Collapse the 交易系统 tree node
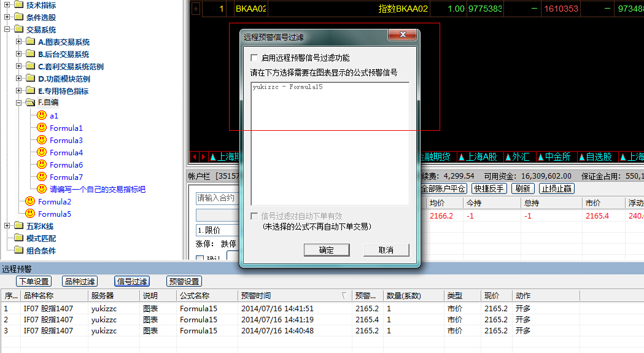 tap(7, 29)
